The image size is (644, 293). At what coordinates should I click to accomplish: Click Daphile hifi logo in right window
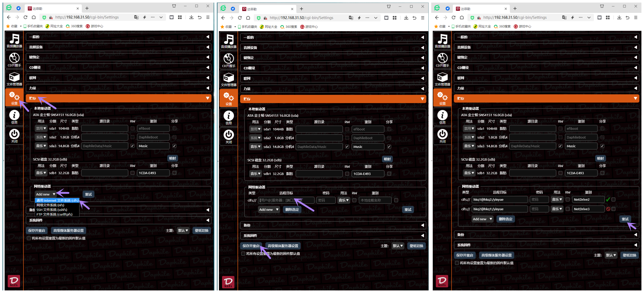442,281
